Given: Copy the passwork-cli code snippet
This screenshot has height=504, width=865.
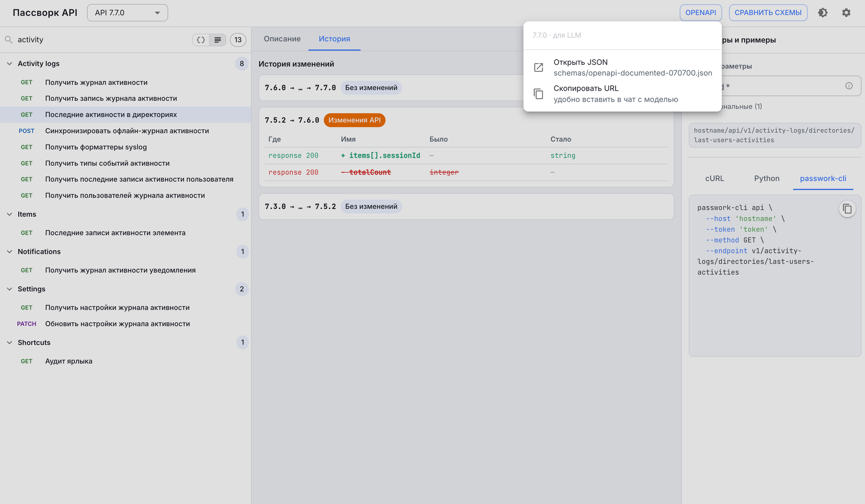Looking at the screenshot, I should 847,209.
